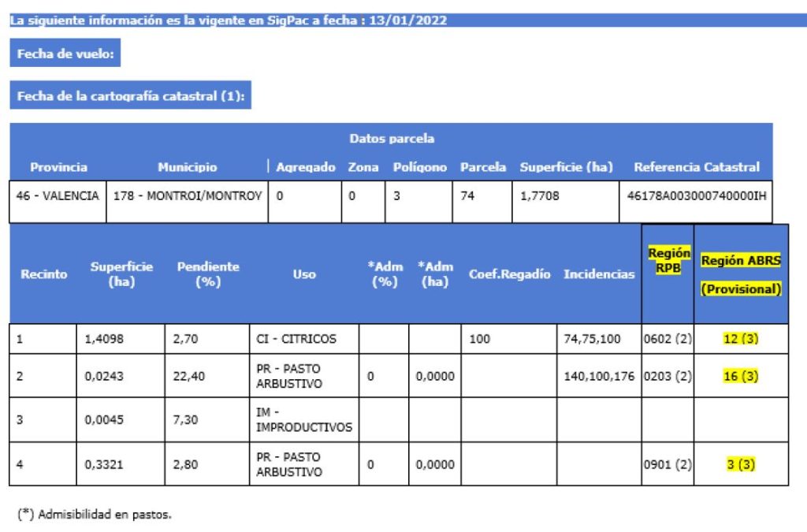Click the "Coef.Regadío" column header

pyautogui.click(x=510, y=274)
